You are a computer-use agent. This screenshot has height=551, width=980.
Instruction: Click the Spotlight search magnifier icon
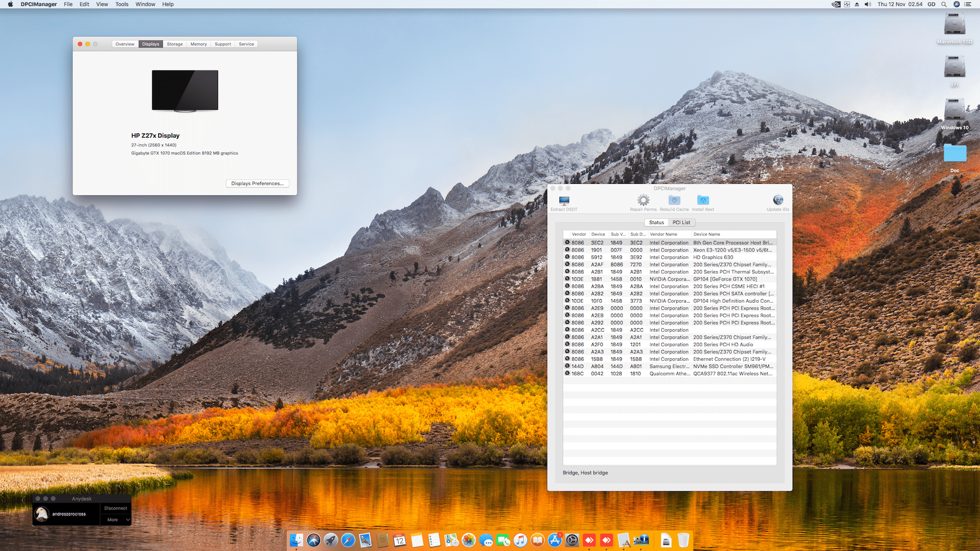click(944, 4)
